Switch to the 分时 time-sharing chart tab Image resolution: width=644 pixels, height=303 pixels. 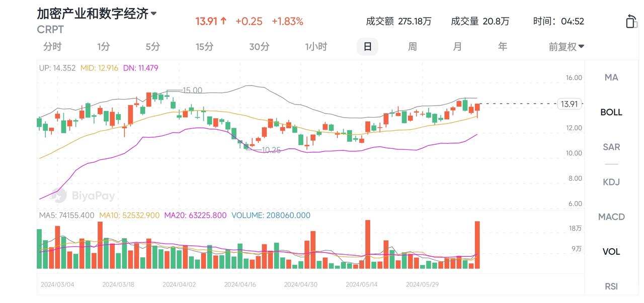pyautogui.click(x=53, y=46)
